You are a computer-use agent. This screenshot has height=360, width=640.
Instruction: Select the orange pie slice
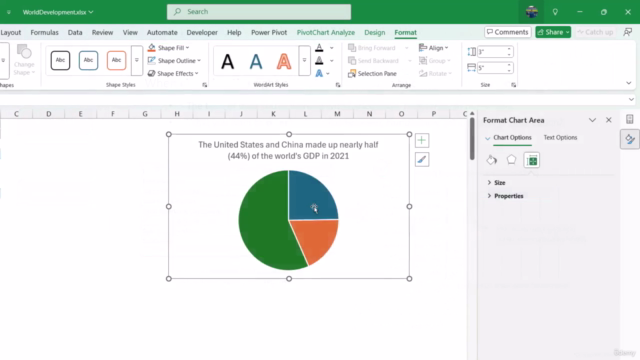tap(316, 239)
